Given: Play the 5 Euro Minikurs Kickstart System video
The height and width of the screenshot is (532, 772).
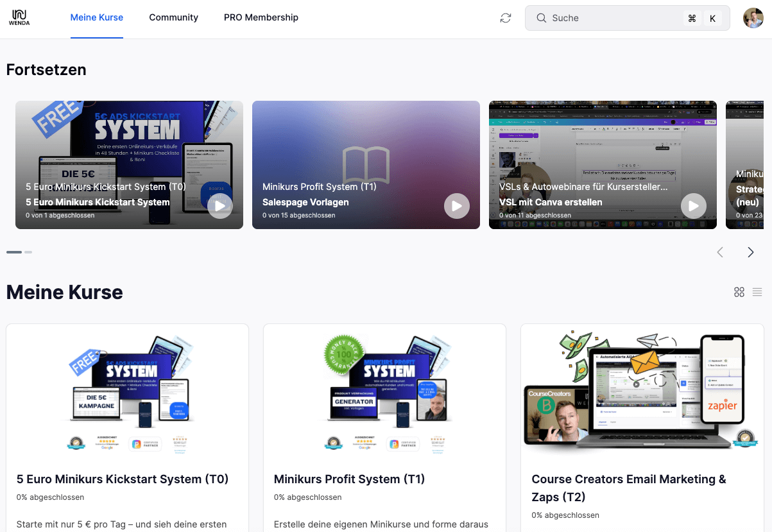Looking at the screenshot, I should [x=220, y=206].
